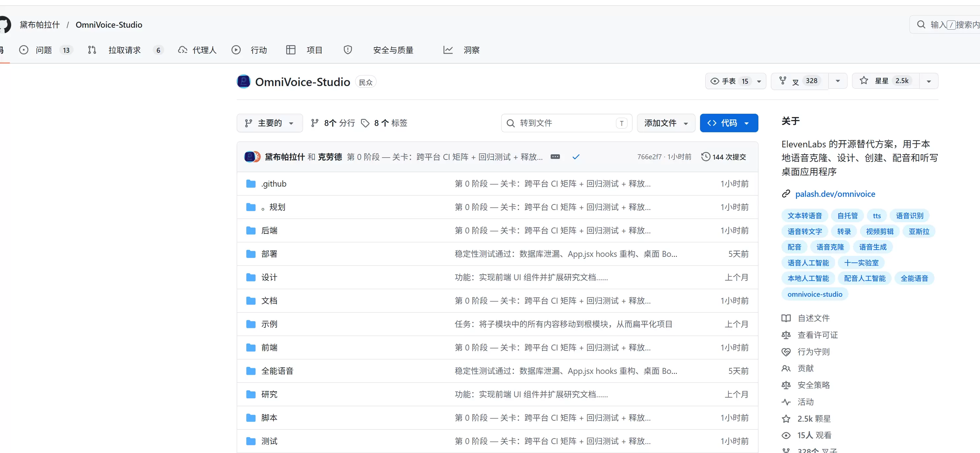Open the 主要的 branch selector
The height and width of the screenshot is (453, 980).
270,123
